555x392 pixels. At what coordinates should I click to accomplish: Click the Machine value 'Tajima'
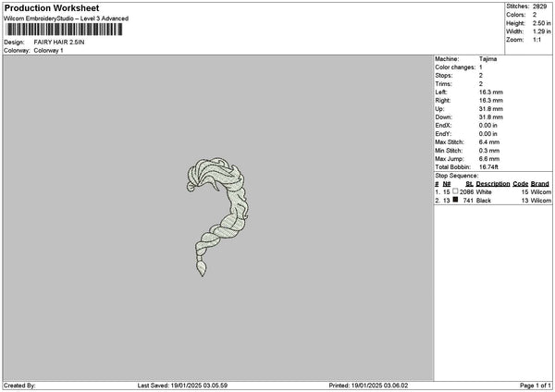[487, 59]
